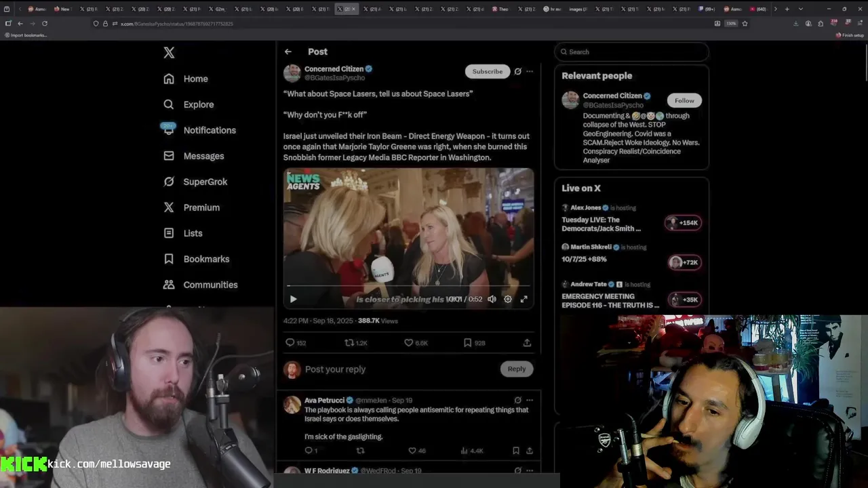Screen dimensions: 868x488
Task: Click the SuperGrok icon
Action: click(169, 182)
